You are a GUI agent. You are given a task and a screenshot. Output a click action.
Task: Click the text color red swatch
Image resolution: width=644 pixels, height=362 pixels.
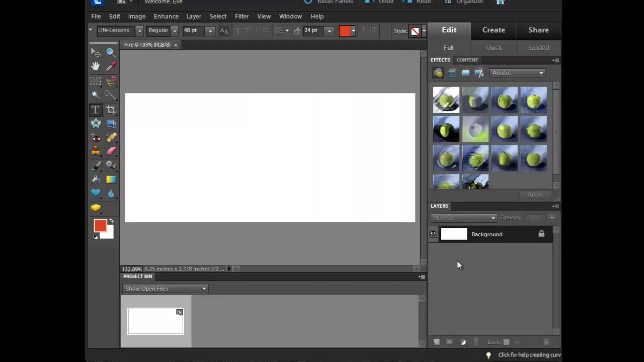(x=345, y=31)
